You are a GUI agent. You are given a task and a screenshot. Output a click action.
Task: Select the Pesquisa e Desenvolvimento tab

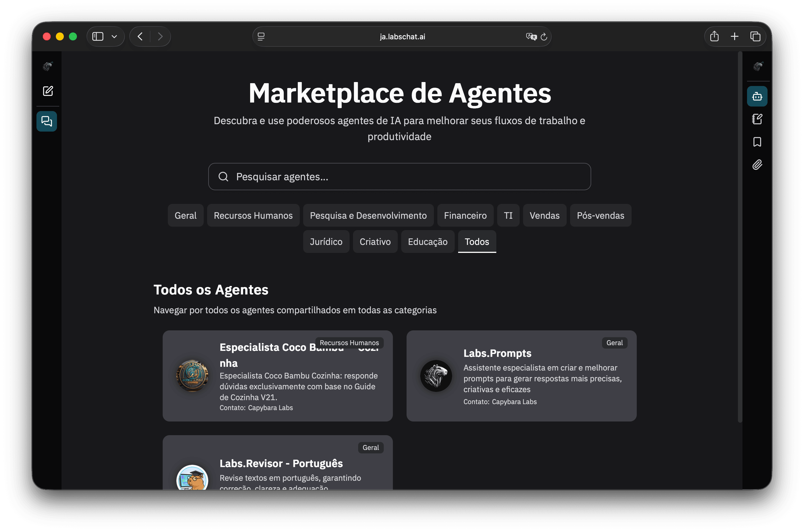[368, 215]
